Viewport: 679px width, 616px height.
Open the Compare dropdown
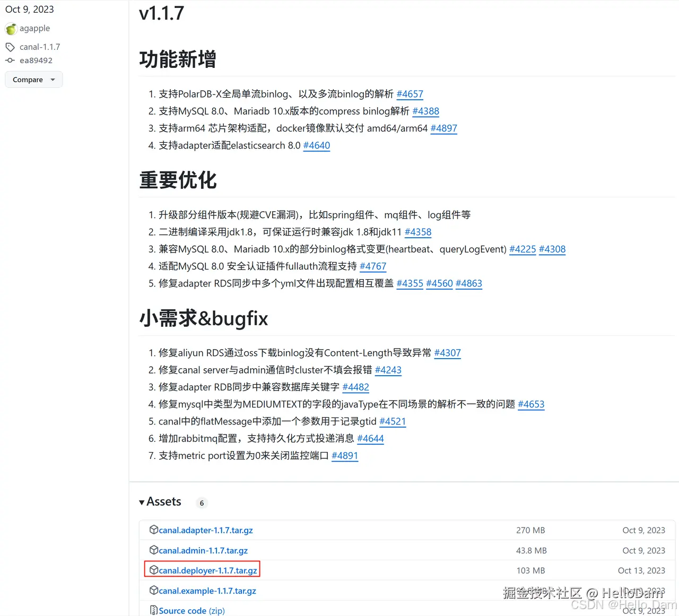click(x=33, y=79)
